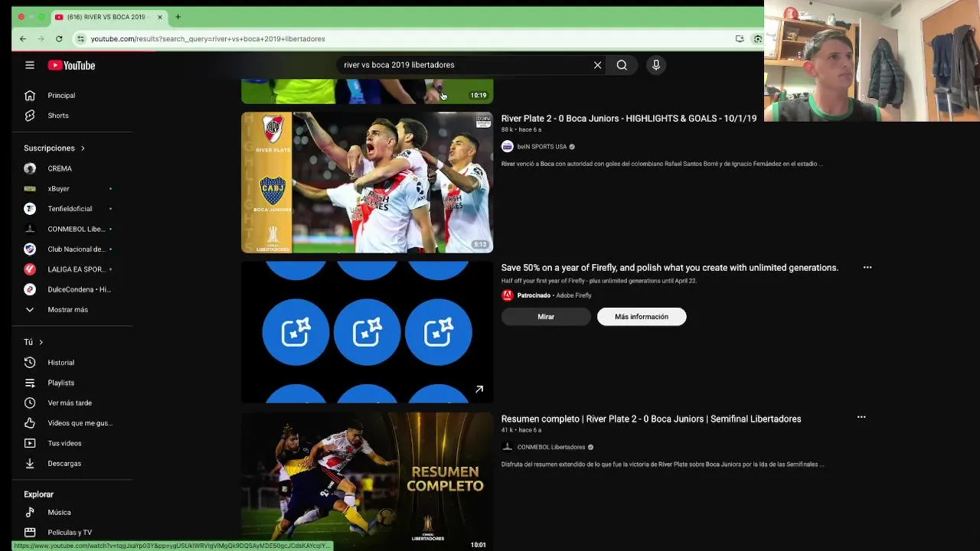Open River Plate 2 - 0 HIGHLIGHTS & GOALS title
Viewport: 980px width, 551px height.
coord(629,119)
